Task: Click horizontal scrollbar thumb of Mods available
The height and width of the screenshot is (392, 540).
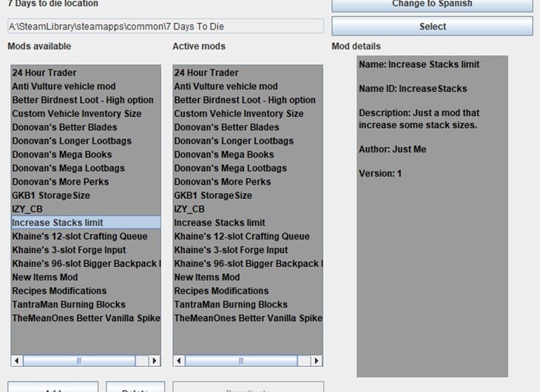Action: (x=79, y=361)
